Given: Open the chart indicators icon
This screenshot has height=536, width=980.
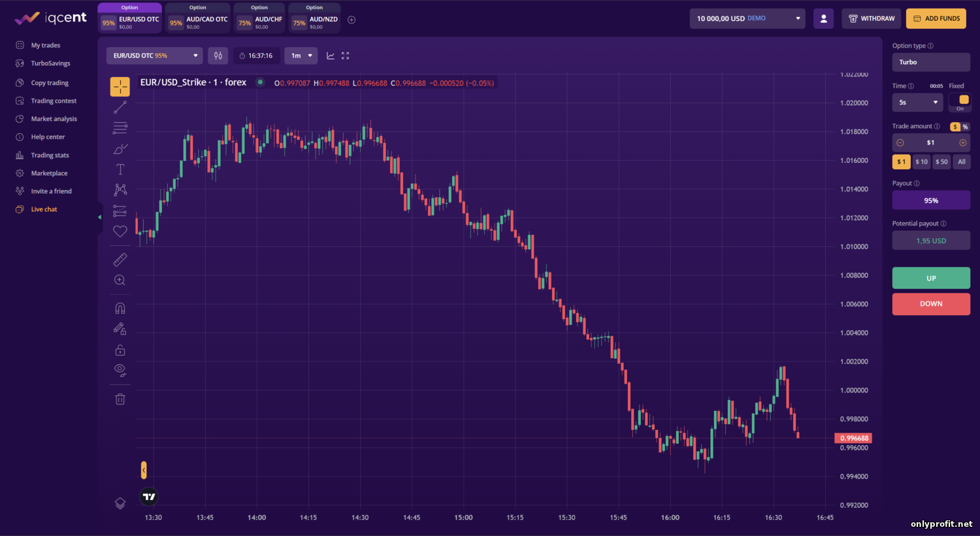Looking at the screenshot, I should 331,56.
